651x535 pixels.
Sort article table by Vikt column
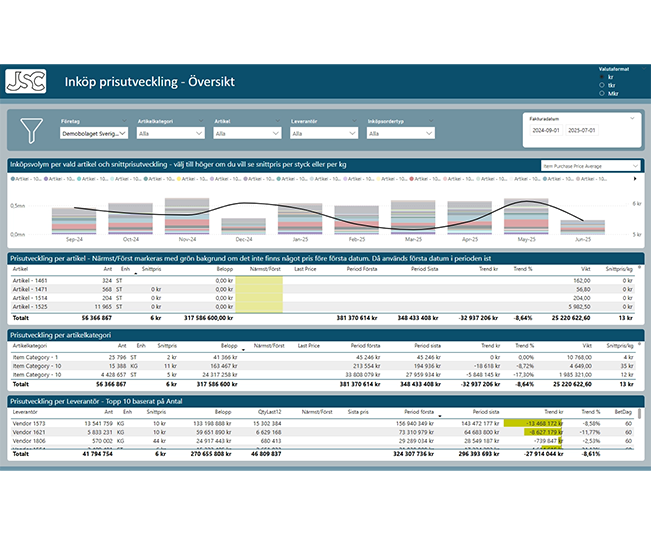[585, 269]
